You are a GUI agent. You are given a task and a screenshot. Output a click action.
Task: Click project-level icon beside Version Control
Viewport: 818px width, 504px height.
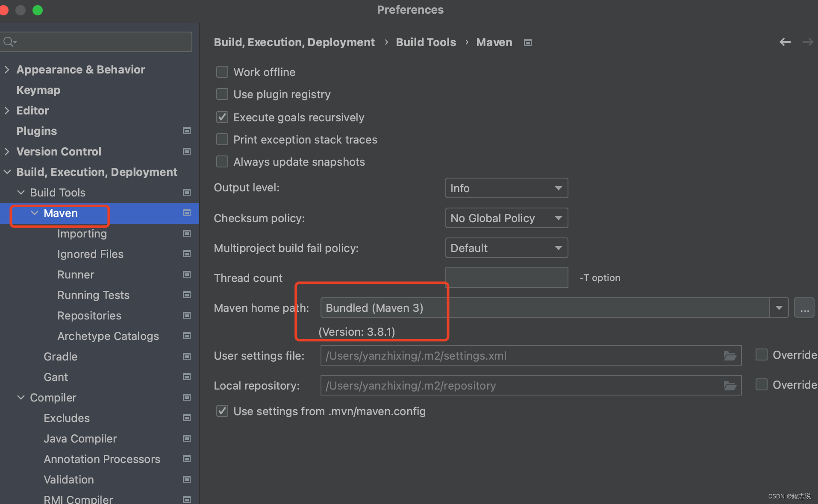click(x=187, y=151)
